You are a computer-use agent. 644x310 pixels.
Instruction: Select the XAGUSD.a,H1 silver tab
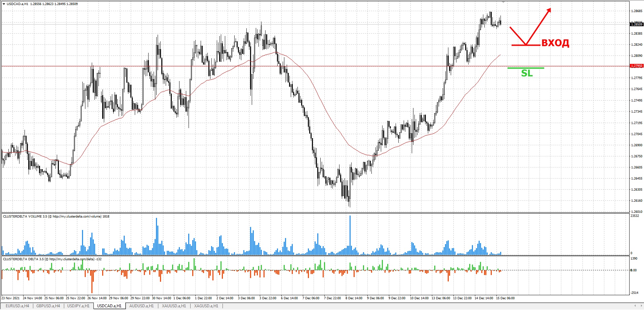[206, 306]
